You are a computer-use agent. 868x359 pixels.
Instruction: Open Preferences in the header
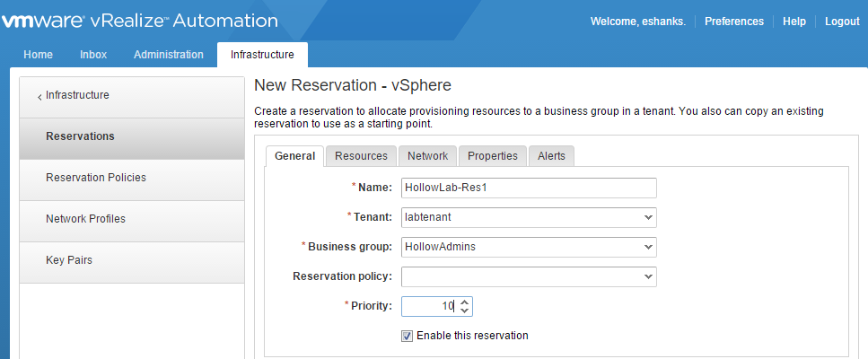(734, 22)
